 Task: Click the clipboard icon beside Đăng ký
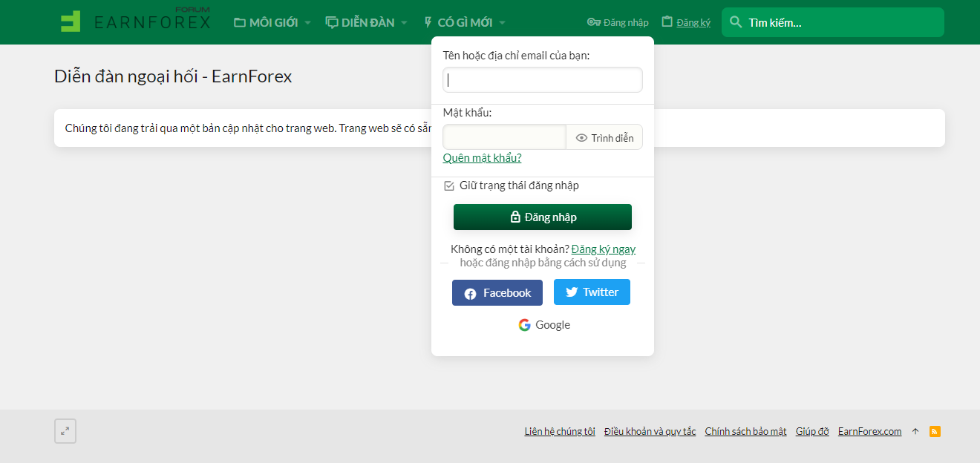point(667,22)
